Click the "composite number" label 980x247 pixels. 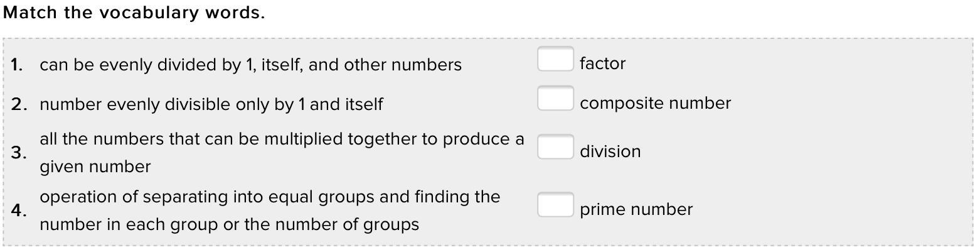click(655, 103)
